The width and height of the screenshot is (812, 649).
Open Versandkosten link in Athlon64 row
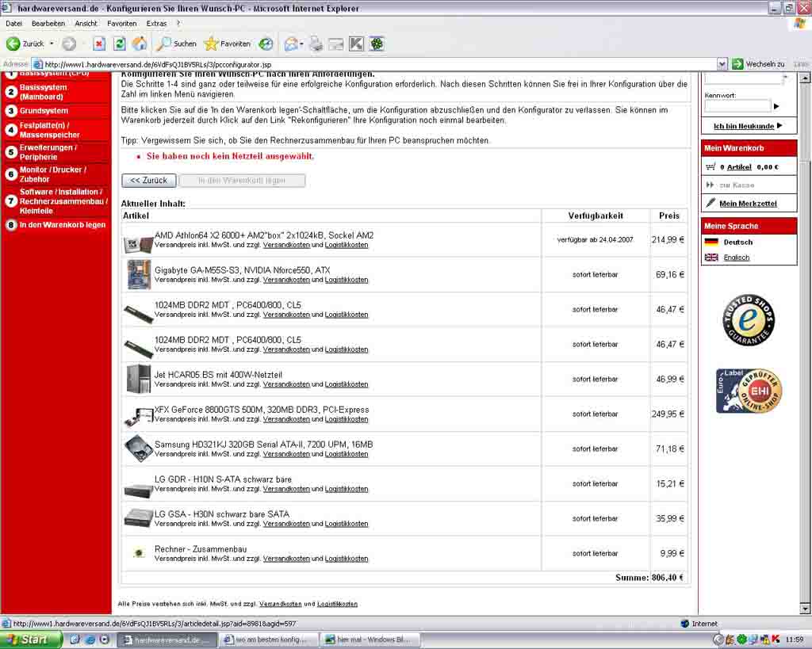tap(285, 245)
